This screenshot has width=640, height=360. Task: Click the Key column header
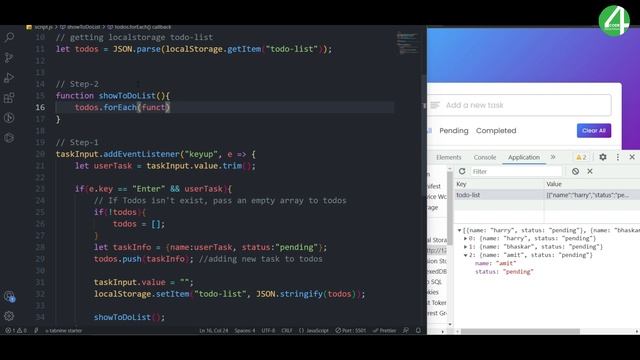click(x=499, y=184)
